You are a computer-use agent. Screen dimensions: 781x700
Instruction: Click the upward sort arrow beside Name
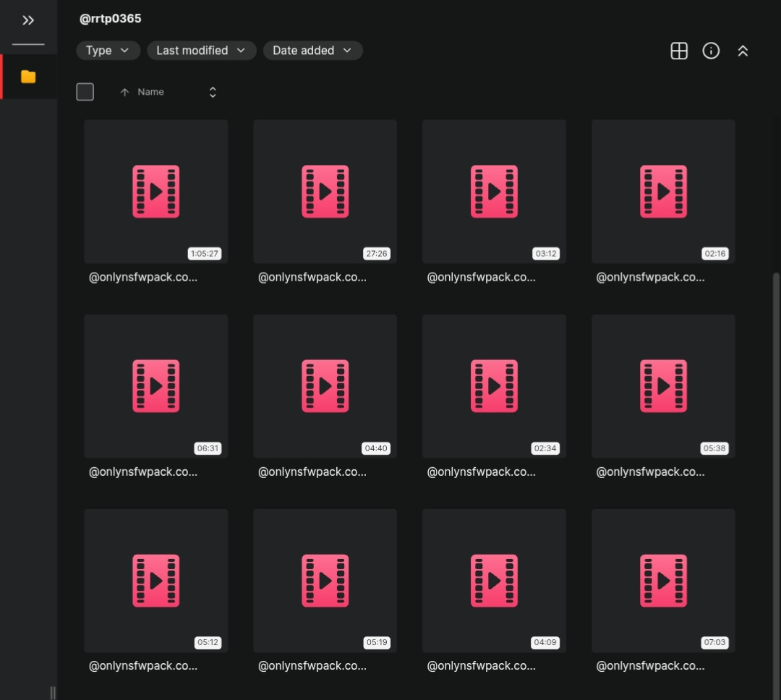(124, 92)
